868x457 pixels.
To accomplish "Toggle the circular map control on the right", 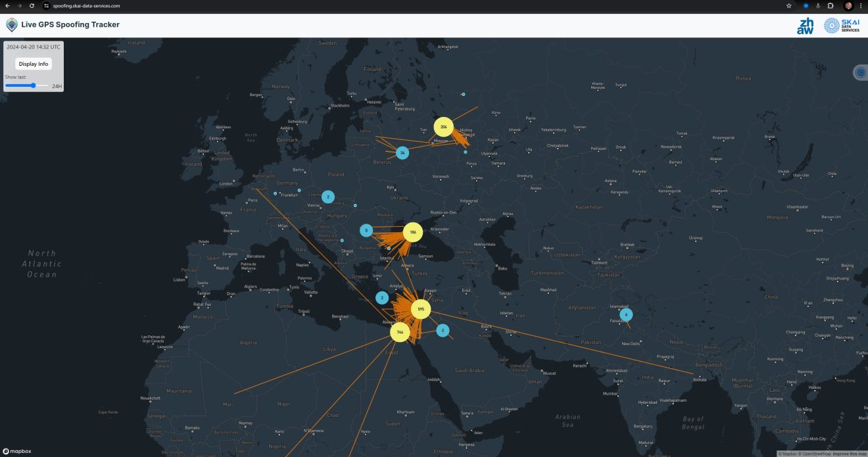I will click(860, 72).
